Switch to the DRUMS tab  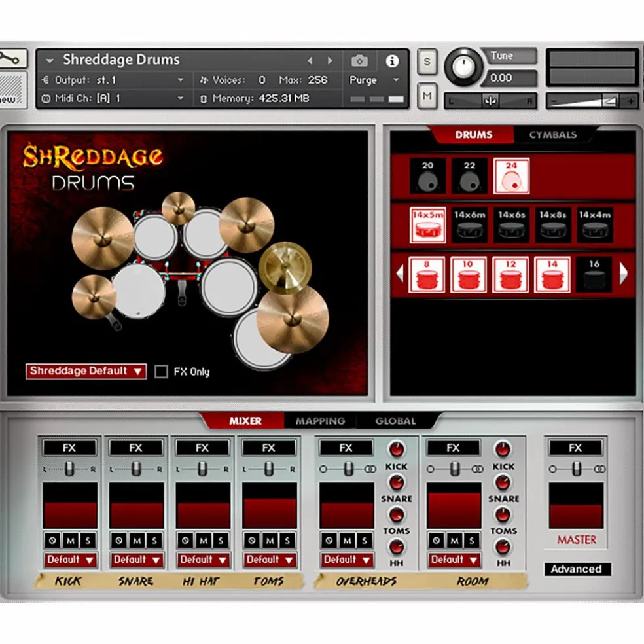pyautogui.click(x=474, y=135)
